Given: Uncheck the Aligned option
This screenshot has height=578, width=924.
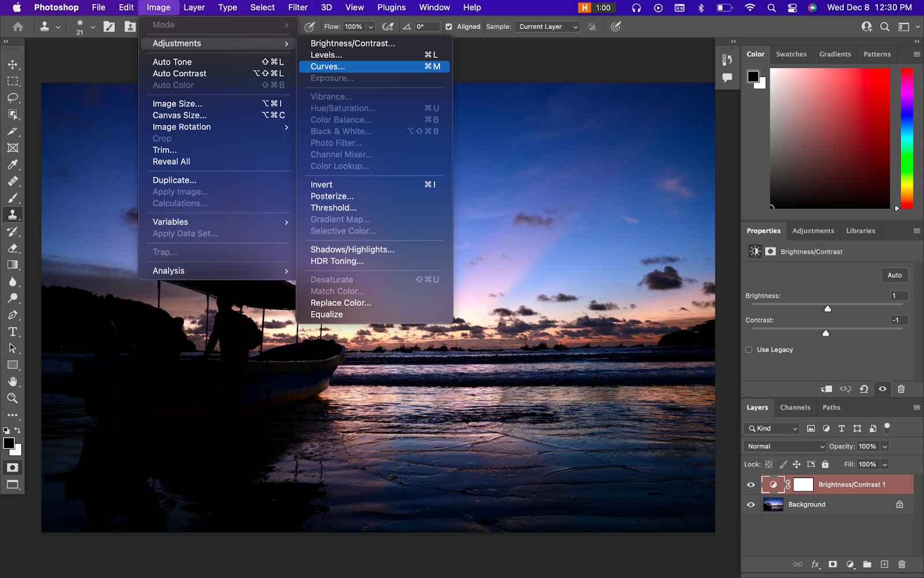Looking at the screenshot, I should pyautogui.click(x=449, y=27).
